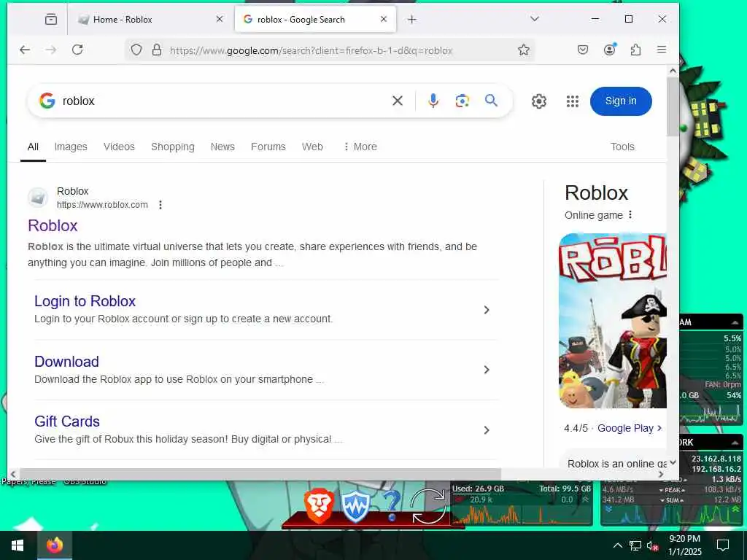This screenshot has width=747, height=560.
Task: Go back with the browser back arrow
Action: point(25,50)
